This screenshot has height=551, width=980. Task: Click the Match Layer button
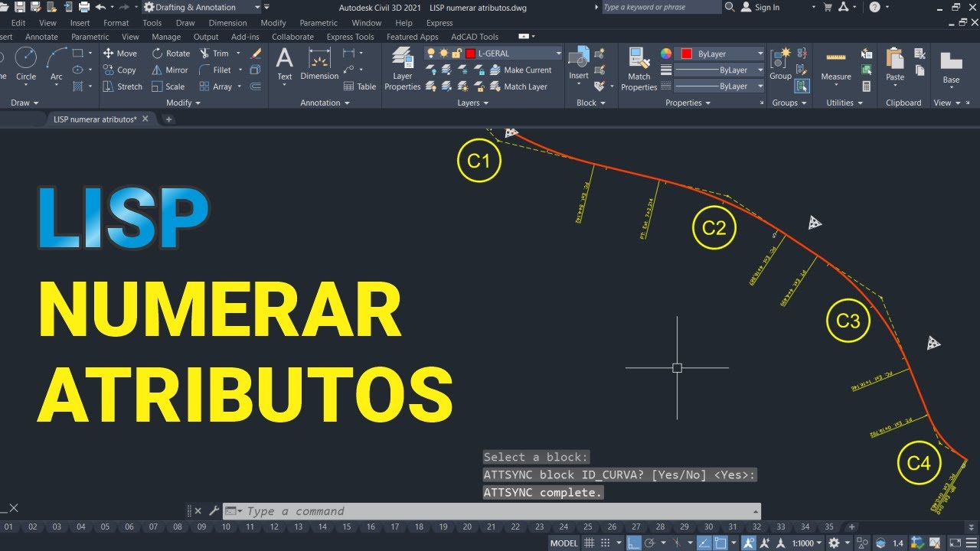518,86
